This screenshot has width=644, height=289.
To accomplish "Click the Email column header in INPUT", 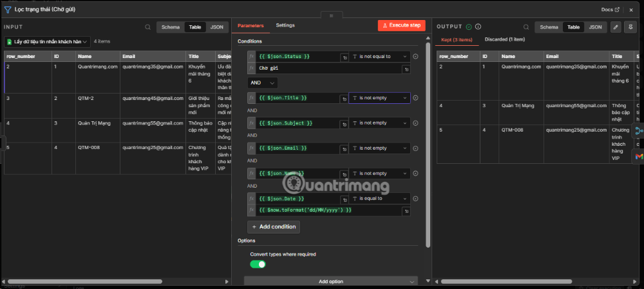I will pos(153,56).
